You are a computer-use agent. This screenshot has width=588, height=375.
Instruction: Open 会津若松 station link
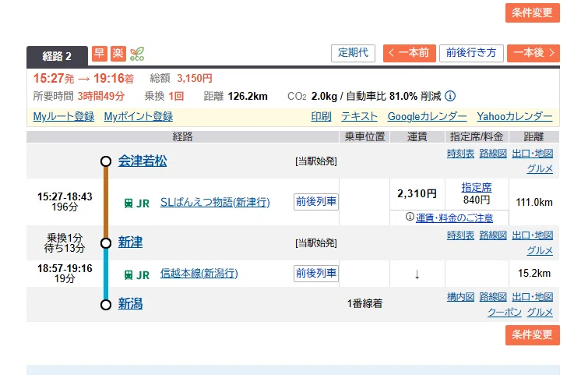pos(143,161)
